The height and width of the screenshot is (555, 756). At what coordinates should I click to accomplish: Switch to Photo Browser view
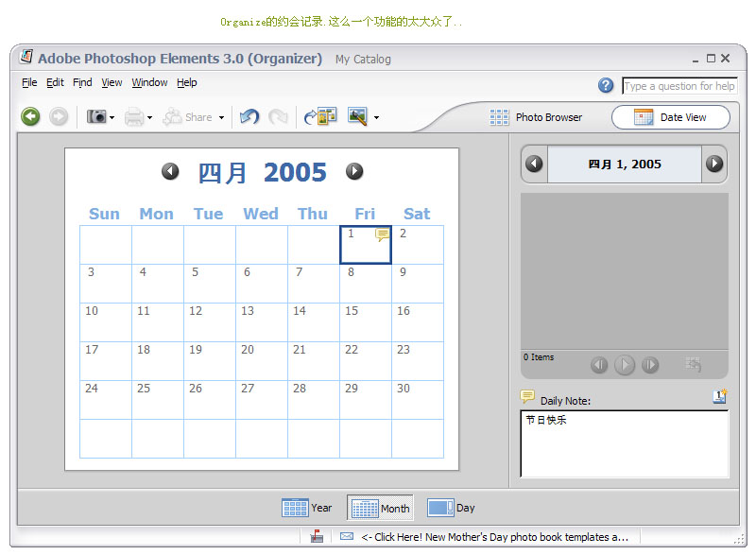[536, 117]
